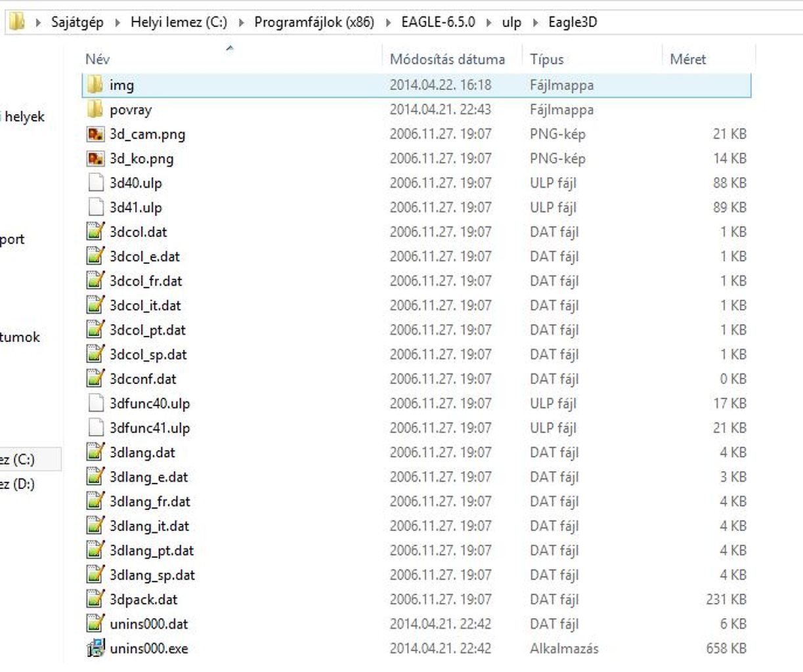Viewport: 803px width, 672px height.
Task: Expand the arrow before Sajátgép in path
Action: [x=38, y=22]
